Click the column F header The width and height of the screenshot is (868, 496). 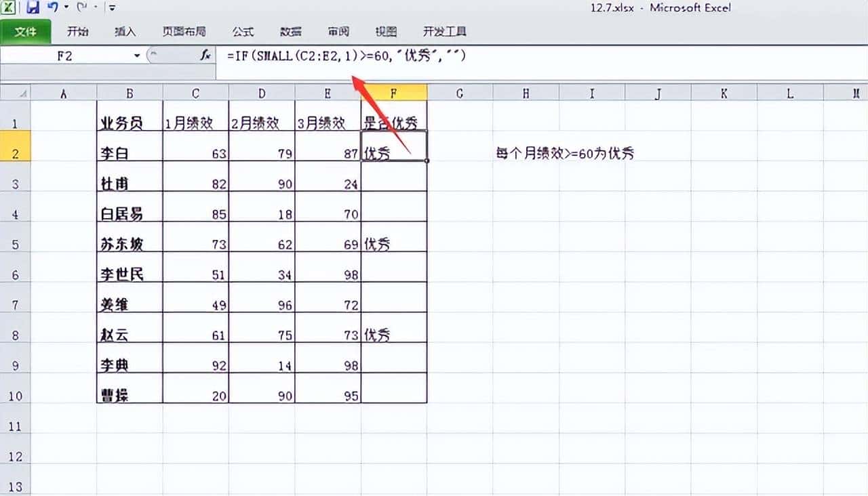pos(393,92)
